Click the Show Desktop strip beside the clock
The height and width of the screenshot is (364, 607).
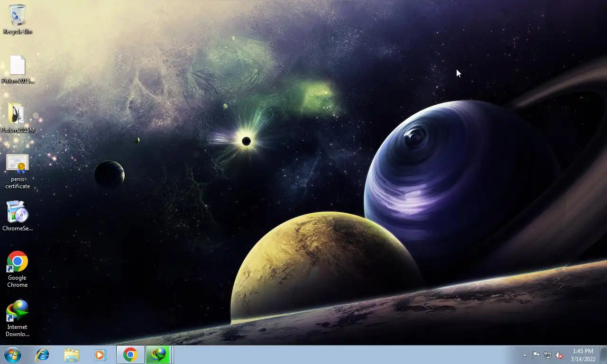(x=603, y=355)
